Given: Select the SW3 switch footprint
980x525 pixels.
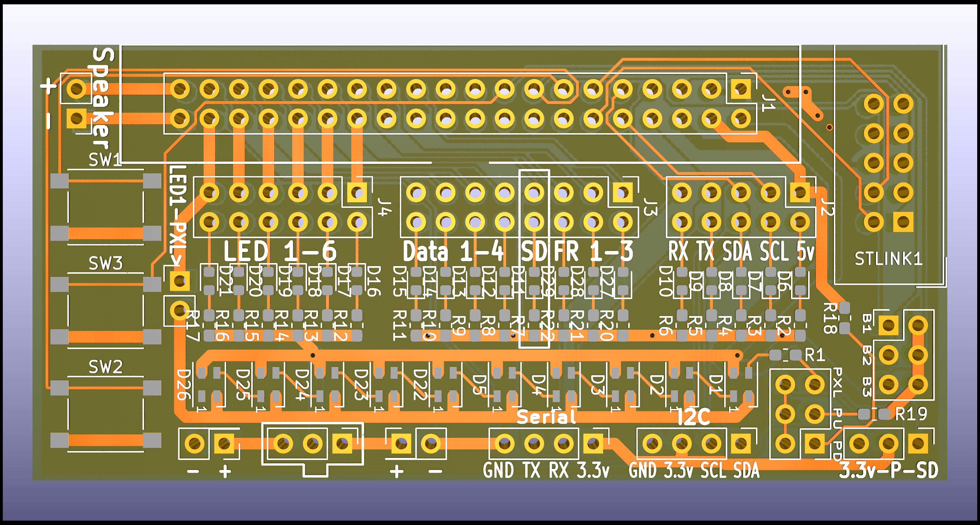Looking at the screenshot, I should [106, 311].
